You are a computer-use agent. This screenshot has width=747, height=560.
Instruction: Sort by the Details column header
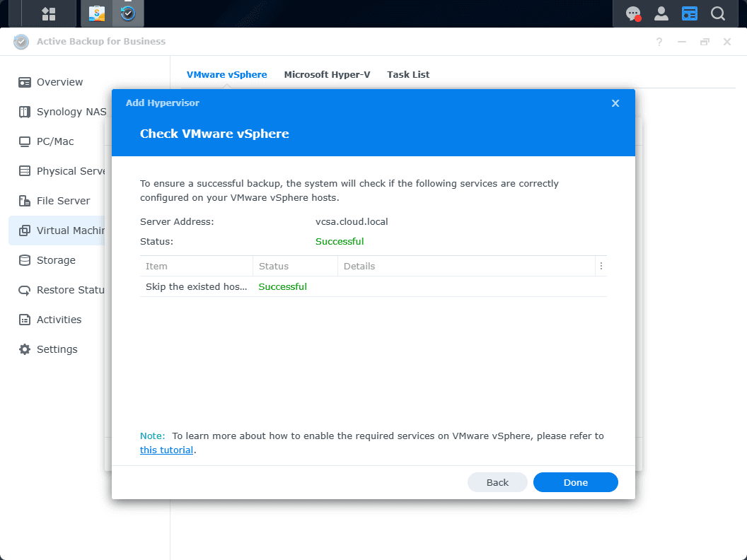click(466, 266)
